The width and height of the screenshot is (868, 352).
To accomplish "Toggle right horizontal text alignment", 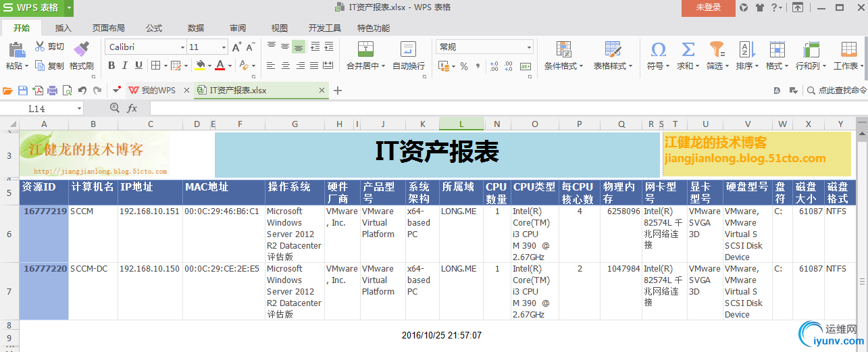I will tap(299, 66).
